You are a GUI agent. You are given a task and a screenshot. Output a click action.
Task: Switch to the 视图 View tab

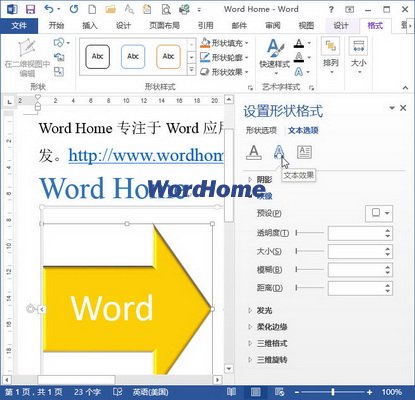[x=306, y=26]
